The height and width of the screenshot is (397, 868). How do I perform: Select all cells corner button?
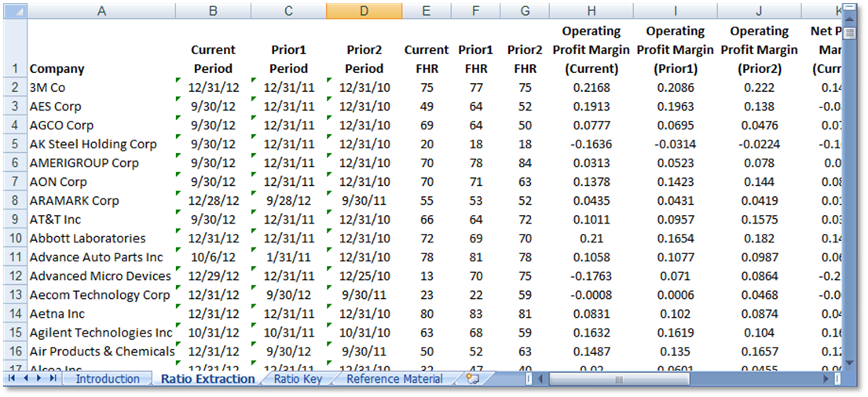tap(15, 10)
